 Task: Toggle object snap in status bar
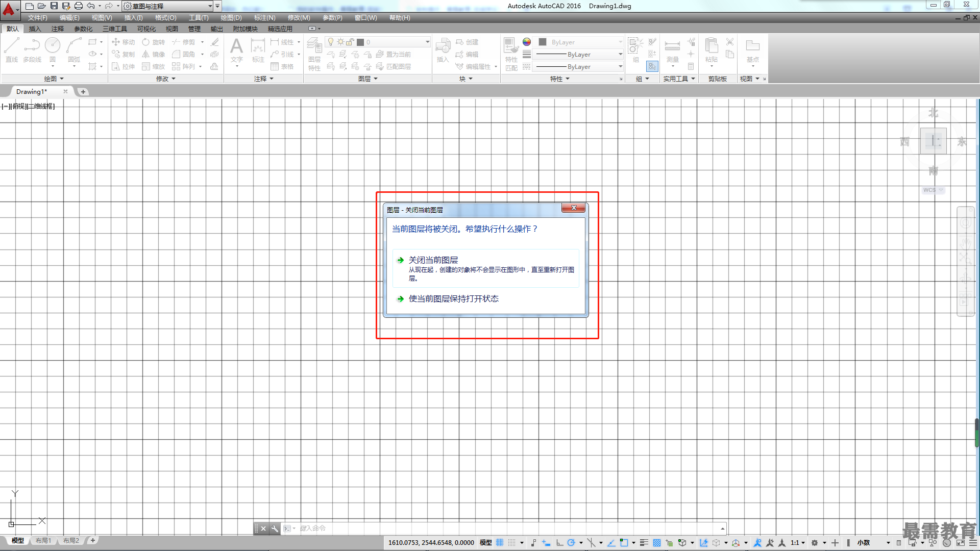click(x=624, y=542)
